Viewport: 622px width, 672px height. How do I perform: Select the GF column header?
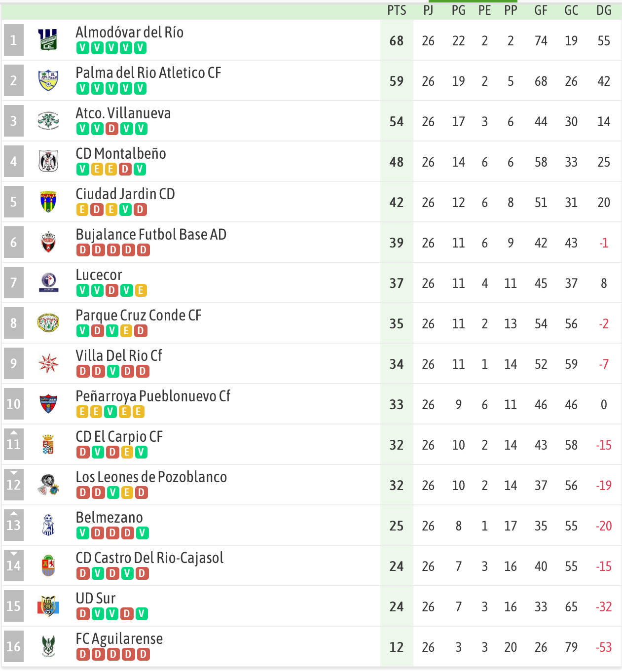541,10
